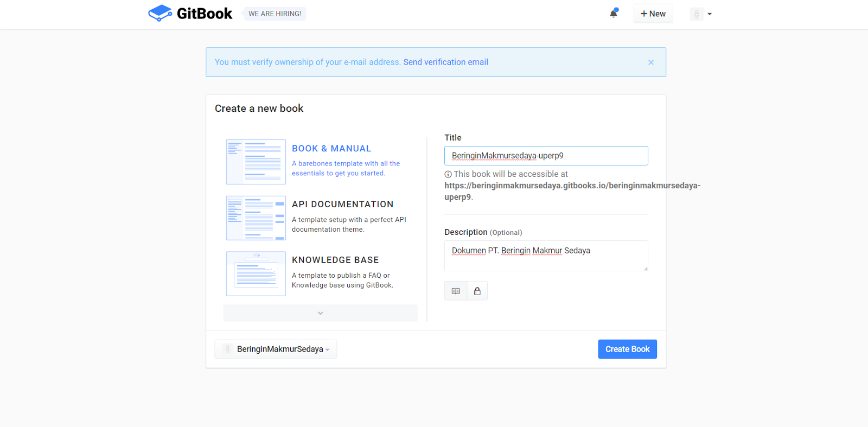Click the + New button
This screenshot has width=868, height=427.
[x=653, y=14]
